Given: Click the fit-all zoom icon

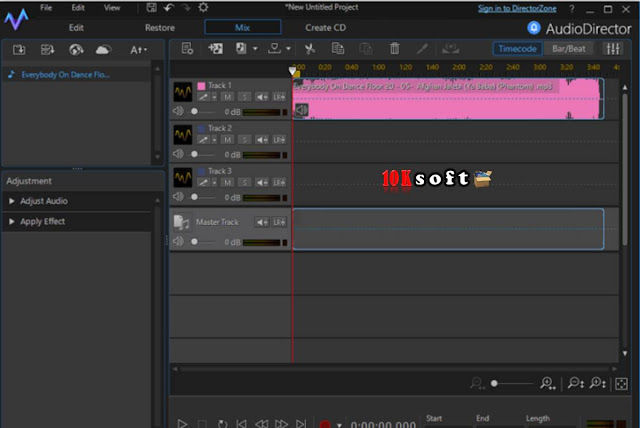Looking at the screenshot, I should pos(621,384).
